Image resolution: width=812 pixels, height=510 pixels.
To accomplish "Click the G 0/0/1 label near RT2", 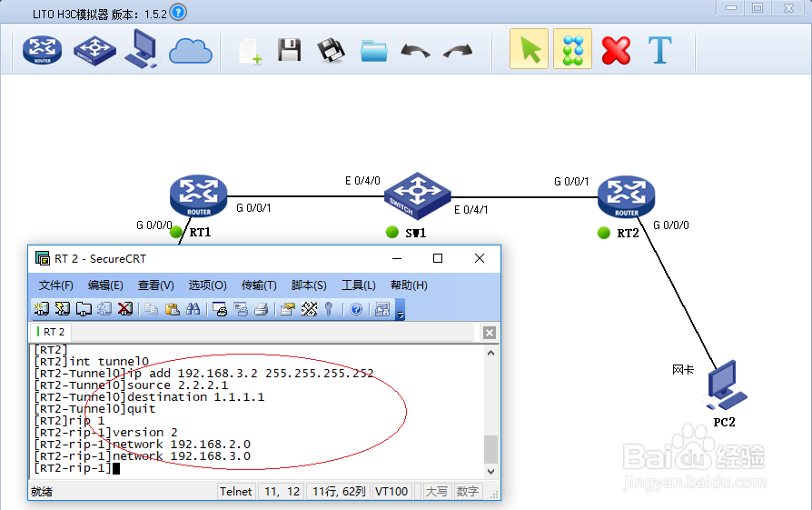I will pyautogui.click(x=571, y=182).
